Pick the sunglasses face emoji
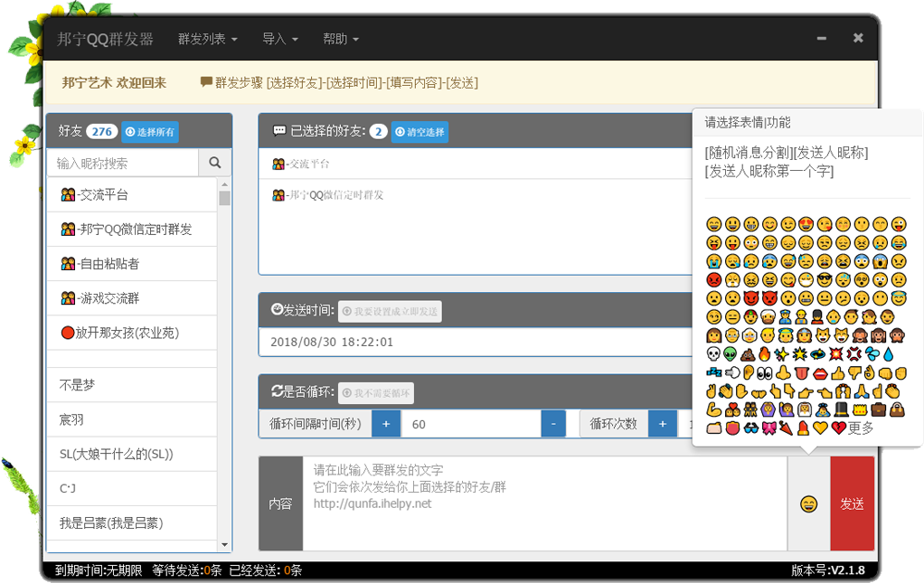This screenshot has width=924, height=583. click(825, 279)
